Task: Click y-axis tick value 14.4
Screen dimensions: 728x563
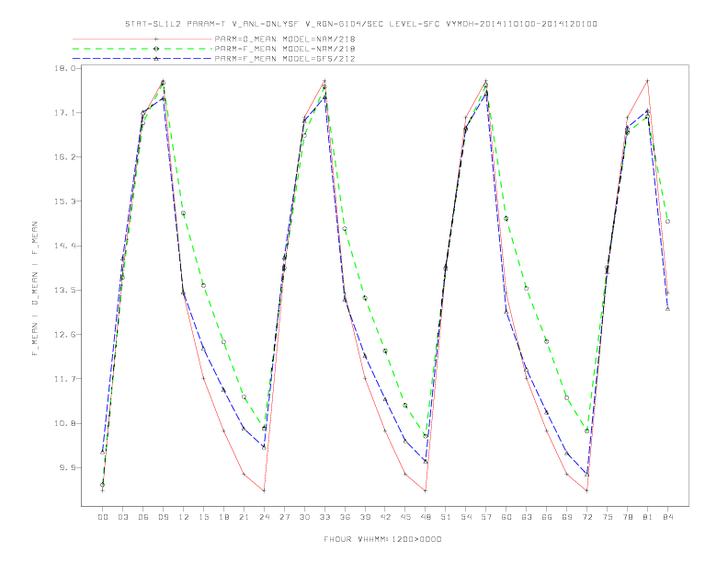Action: coord(64,246)
